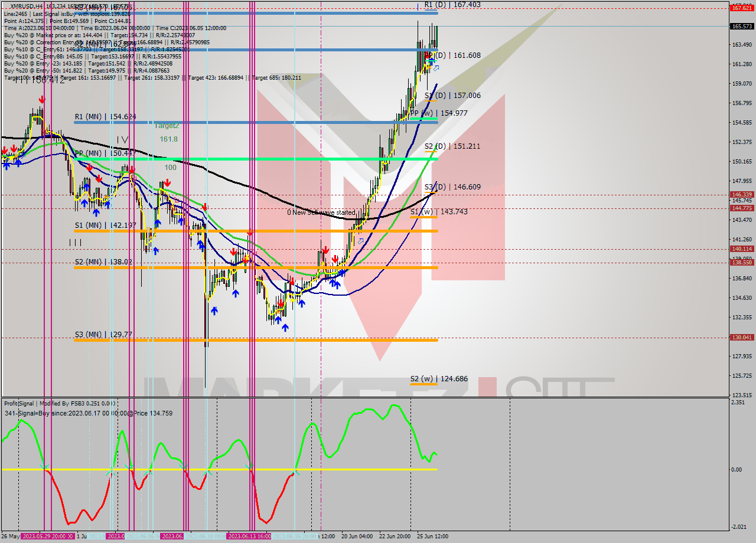Click the red 138.550 price tag
756x543 pixels.
click(741, 263)
